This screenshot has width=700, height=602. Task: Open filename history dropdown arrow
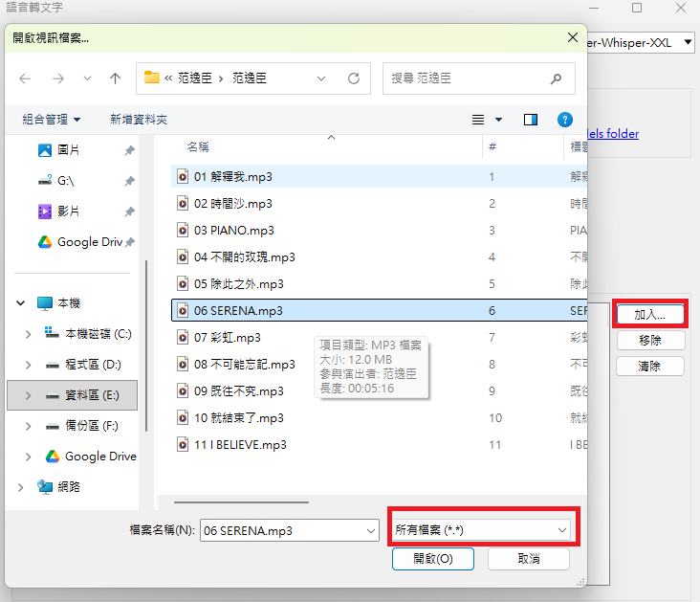coord(370,530)
